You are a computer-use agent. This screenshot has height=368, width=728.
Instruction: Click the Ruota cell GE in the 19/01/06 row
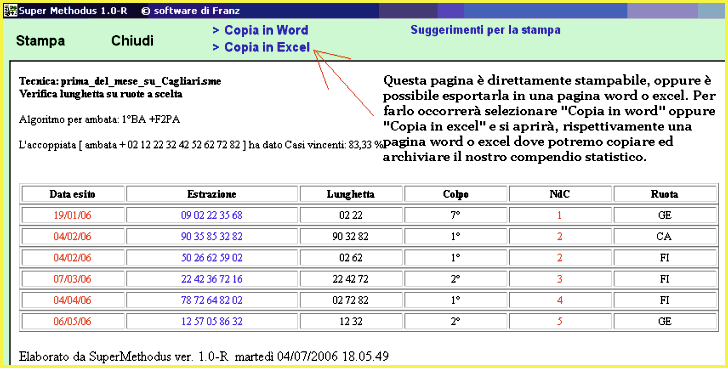pos(665,215)
